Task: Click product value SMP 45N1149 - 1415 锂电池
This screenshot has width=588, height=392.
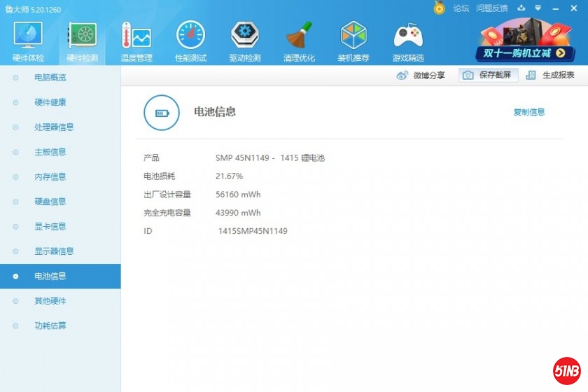Action: click(270, 158)
